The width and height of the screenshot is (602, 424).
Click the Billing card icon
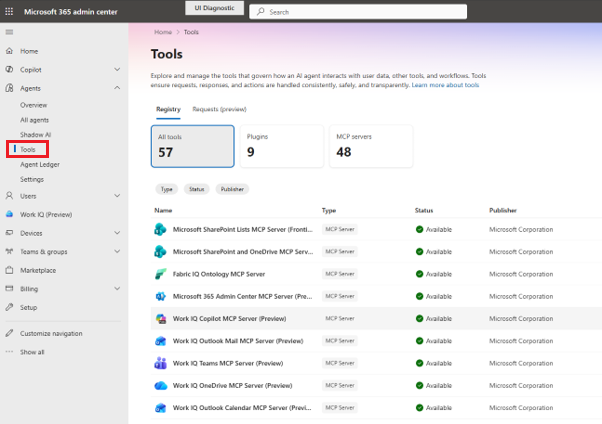point(9,288)
